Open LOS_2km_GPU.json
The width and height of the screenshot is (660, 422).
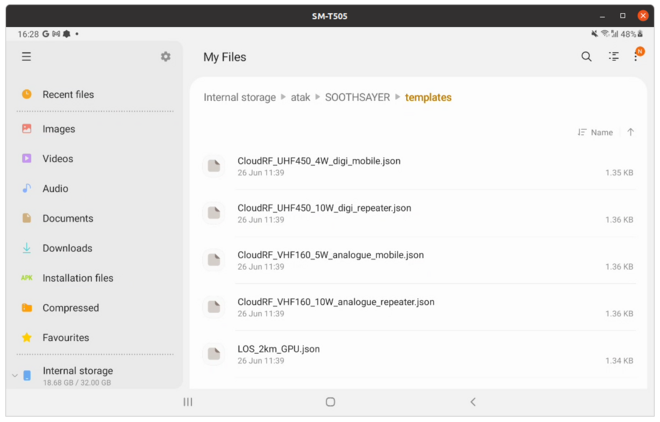[x=419, y=354]
